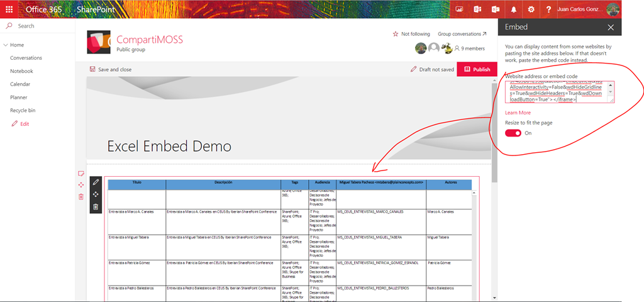
Task: Click the third member avatar
Action: coord(447,48)
